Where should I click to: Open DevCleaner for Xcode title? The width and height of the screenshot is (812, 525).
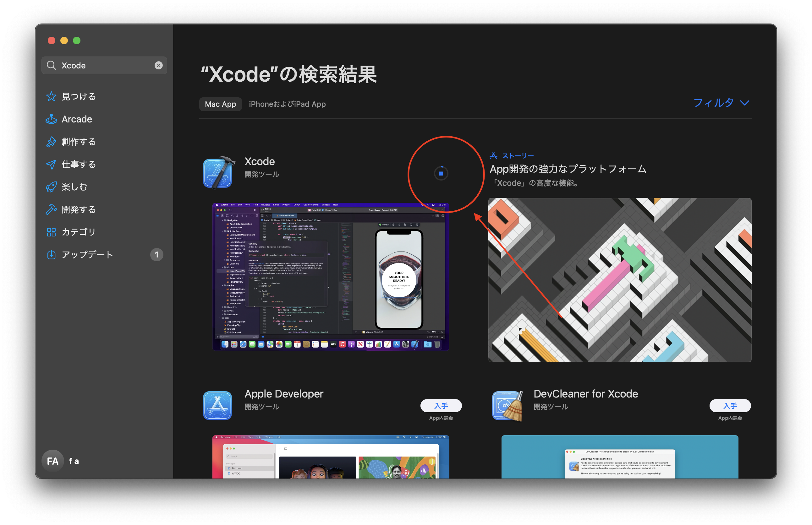pos(585,394)
